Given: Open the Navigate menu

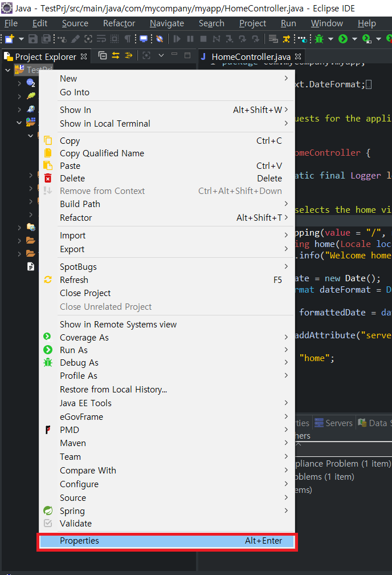Looking at the screenshot, I should 167,23.
